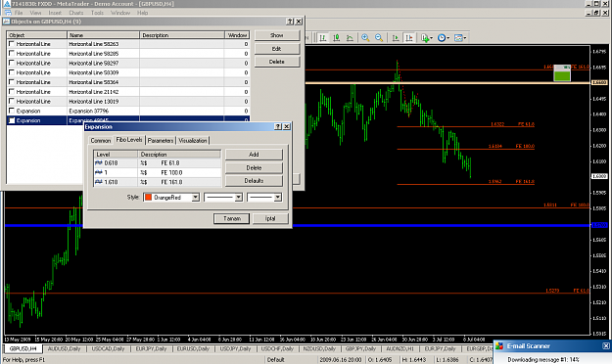Open the Templates dropdown arrow

coord(465,38)
